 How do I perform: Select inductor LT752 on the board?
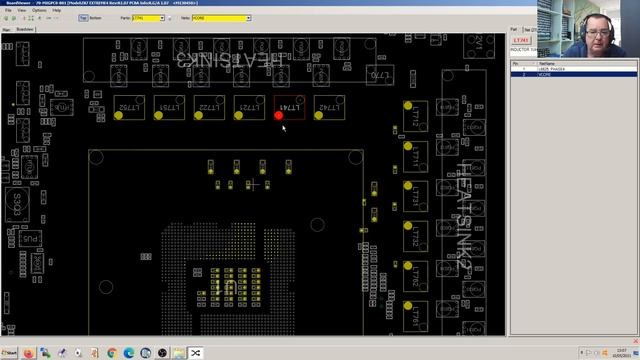[x=129, y=107]
